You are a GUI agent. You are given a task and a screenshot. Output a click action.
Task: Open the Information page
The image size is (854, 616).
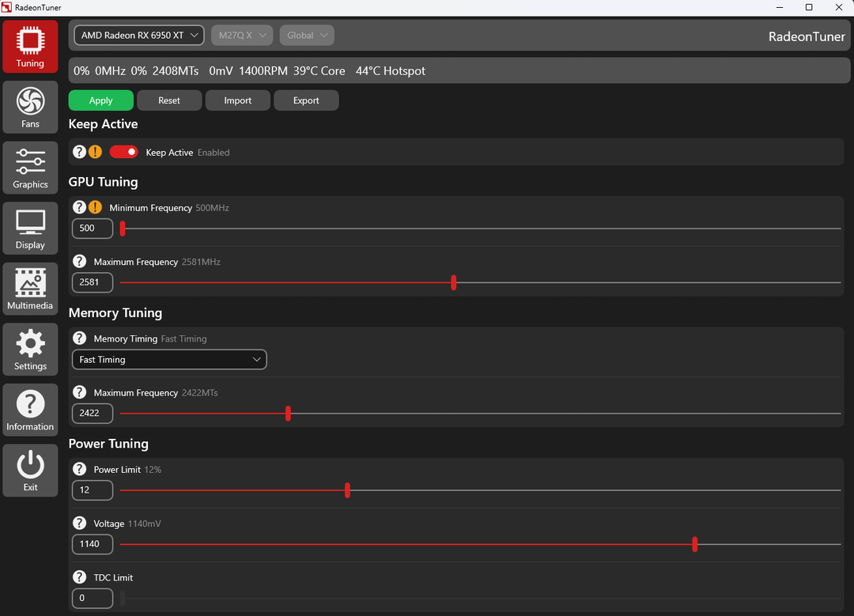(30, 410)
